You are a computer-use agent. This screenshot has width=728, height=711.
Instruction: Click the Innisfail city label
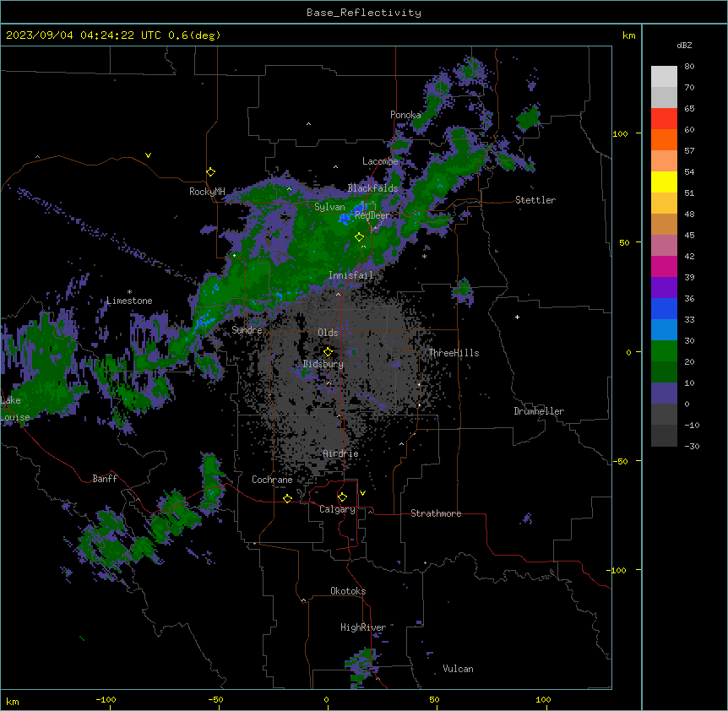[x=350, y=275]
